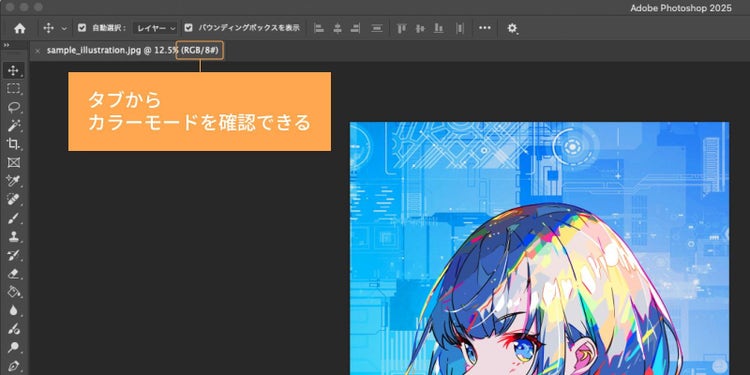Select the Dodge tool
Image resolution: width=750 pixels, height=375 pixels.
[x=13, y=347]
